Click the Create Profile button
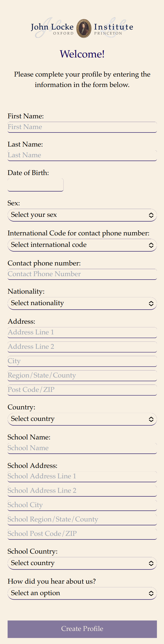 [x=82, y=629]
